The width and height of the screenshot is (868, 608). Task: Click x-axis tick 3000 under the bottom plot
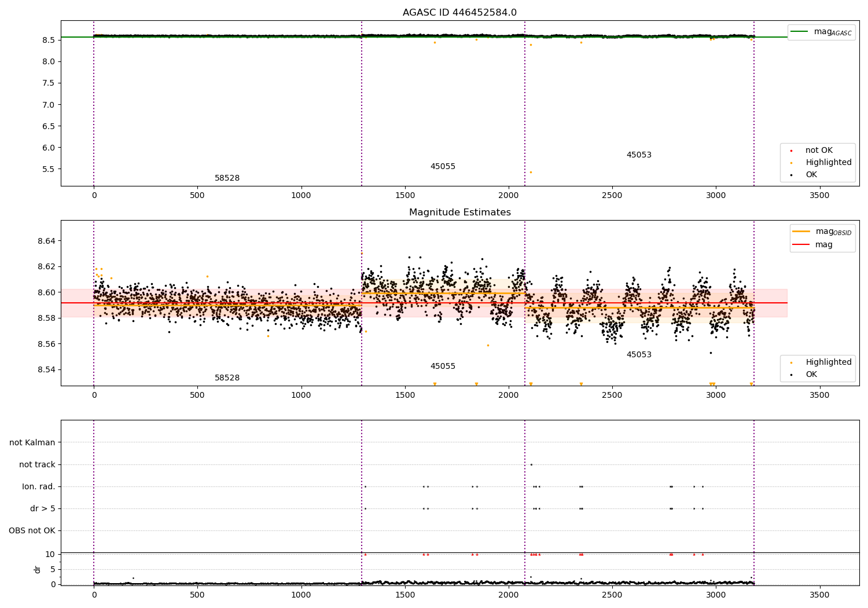tap(716, 595)
